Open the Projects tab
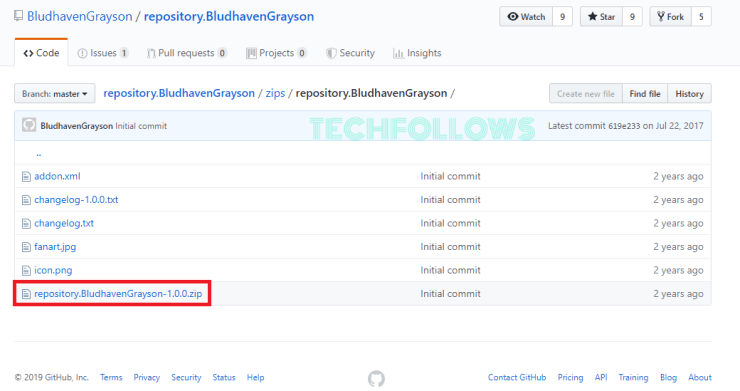 click(x=277, y=53)
